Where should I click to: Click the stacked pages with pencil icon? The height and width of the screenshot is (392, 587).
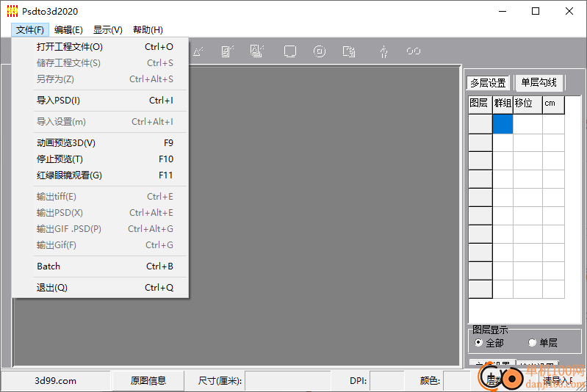click(x=256, y=51)
